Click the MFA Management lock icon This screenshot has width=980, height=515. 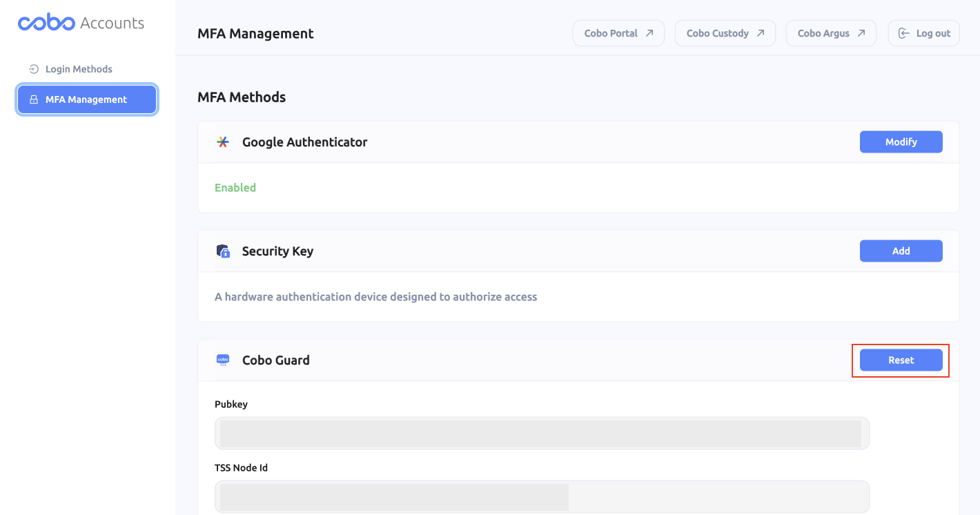click(x=33, y=99)
